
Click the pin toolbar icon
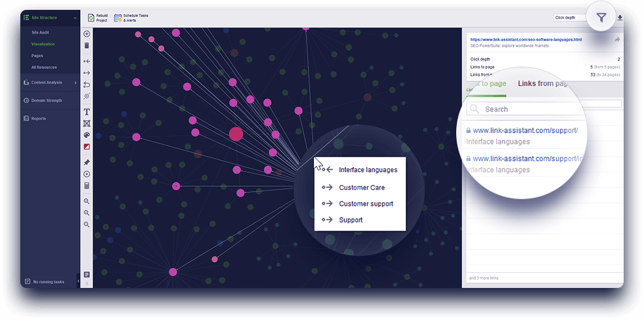(x=87, y=163)
